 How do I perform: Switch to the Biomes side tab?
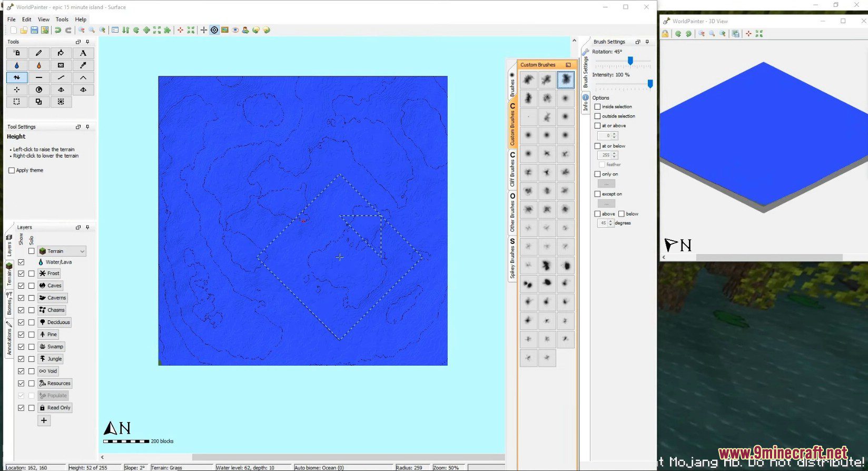click(9, 303)
